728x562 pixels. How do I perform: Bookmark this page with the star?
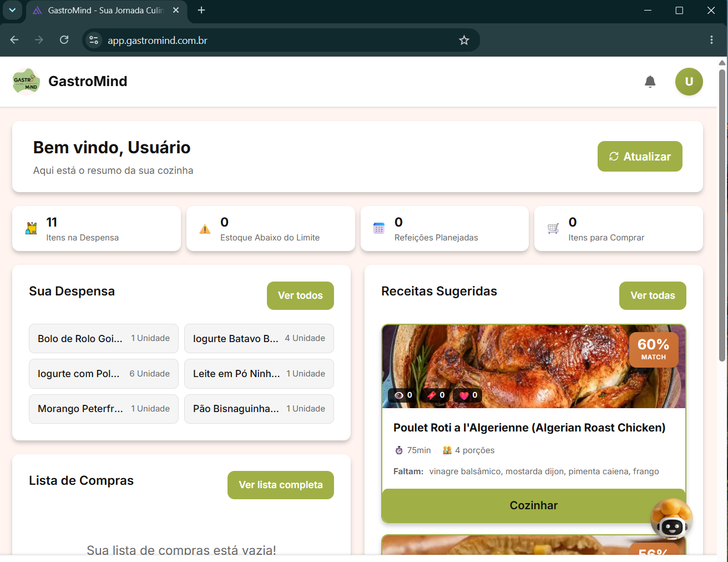pos(464,40)
